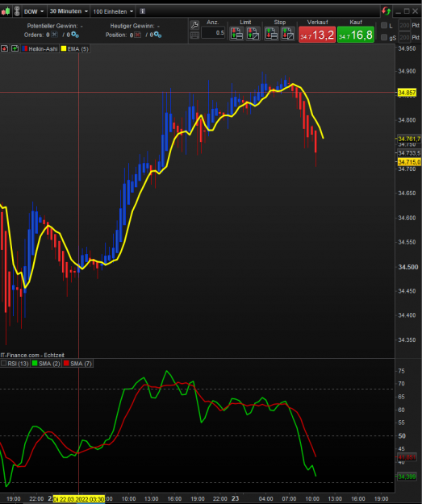Open SMA (7) indicator label
Image resolution: width=422 pixels, height=504 pixels.
[81, 364]
